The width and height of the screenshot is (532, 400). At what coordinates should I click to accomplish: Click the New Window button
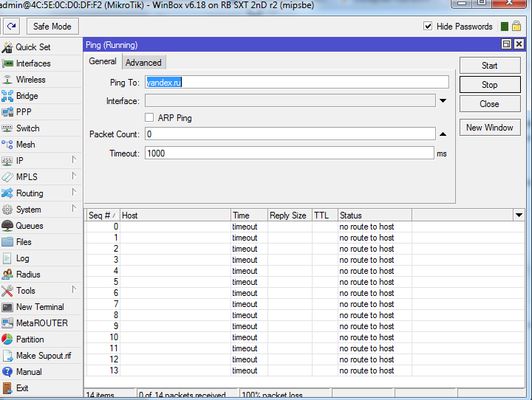[490, 128]
